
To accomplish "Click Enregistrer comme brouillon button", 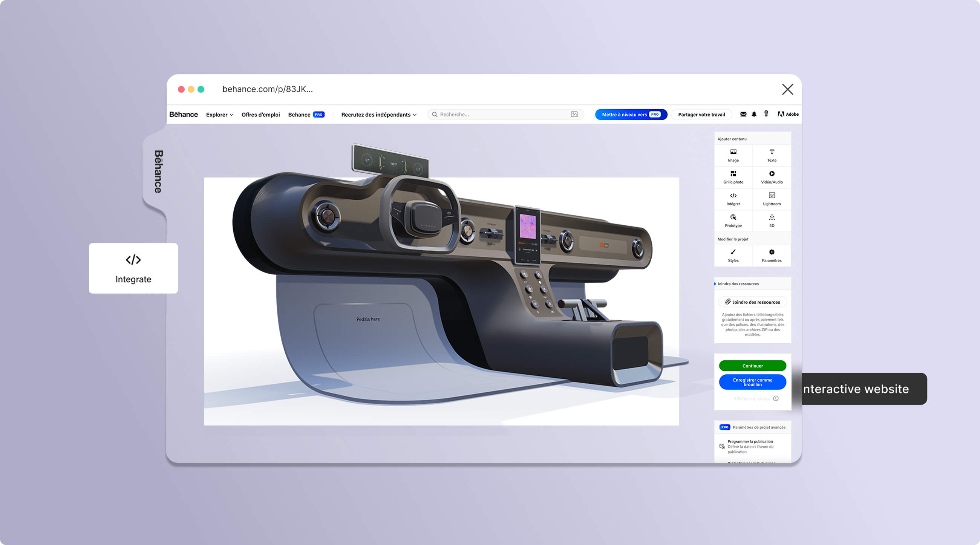I will tap(752, 382).
